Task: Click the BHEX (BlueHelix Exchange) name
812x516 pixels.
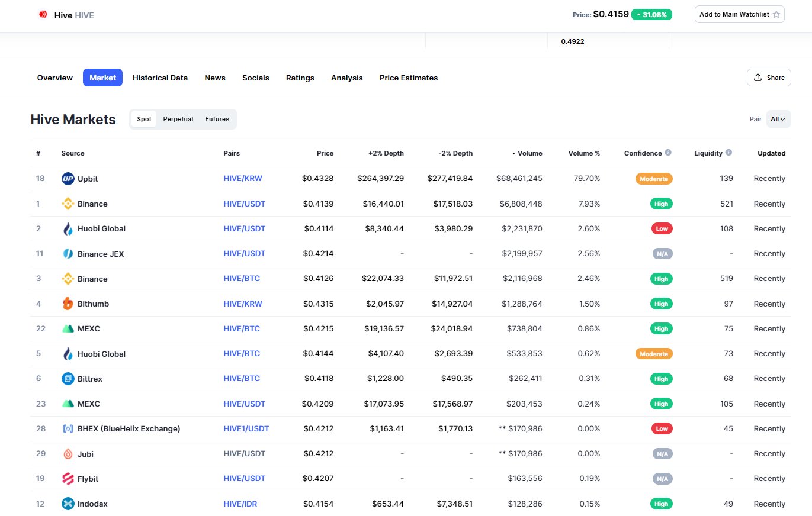Action: (x=129, y=428)
